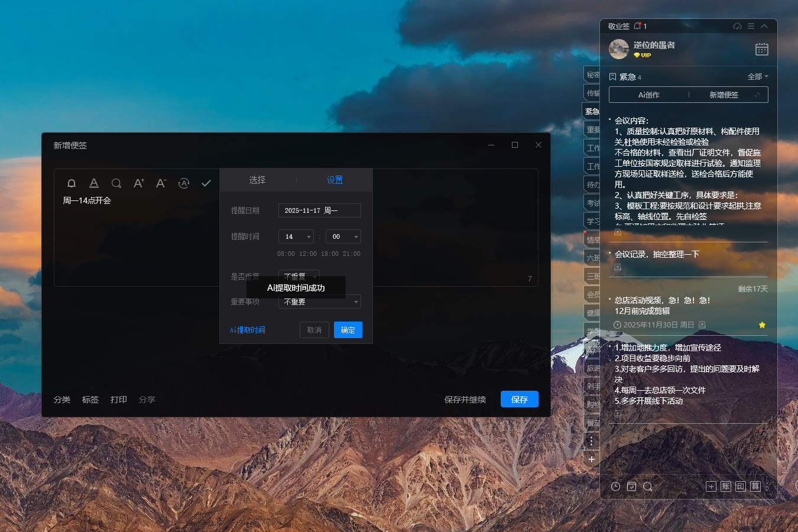This screenshot has width=798, height=532.
Task: Decrease font size with A- icon
Action: 161,183
